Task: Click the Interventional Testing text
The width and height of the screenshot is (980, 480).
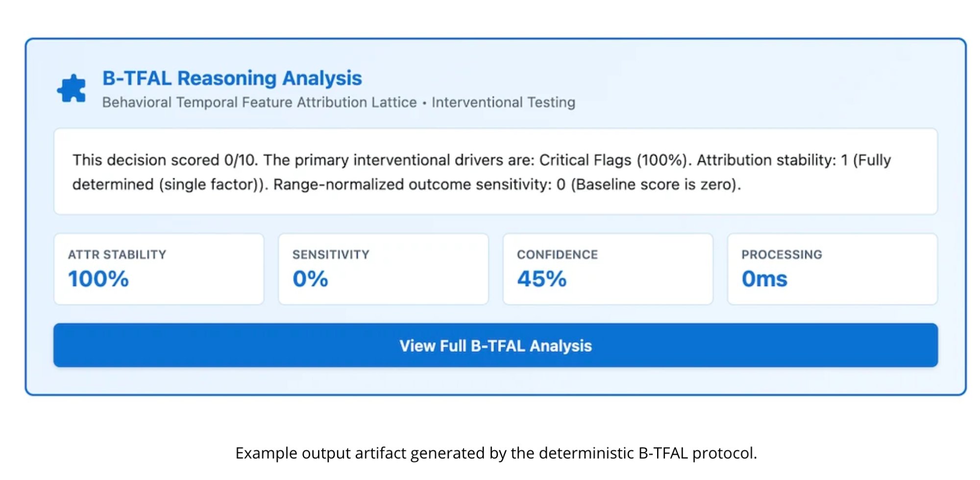Action: click(x=503, y=102)
